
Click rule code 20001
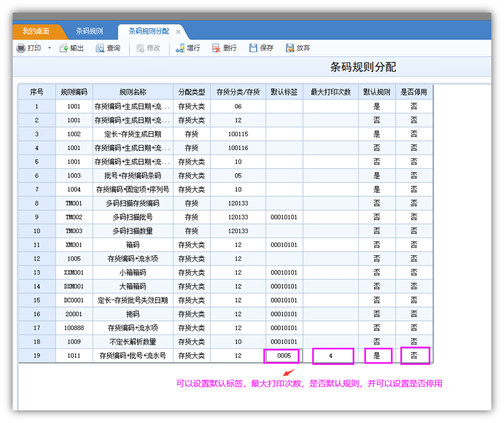[74, 314]
